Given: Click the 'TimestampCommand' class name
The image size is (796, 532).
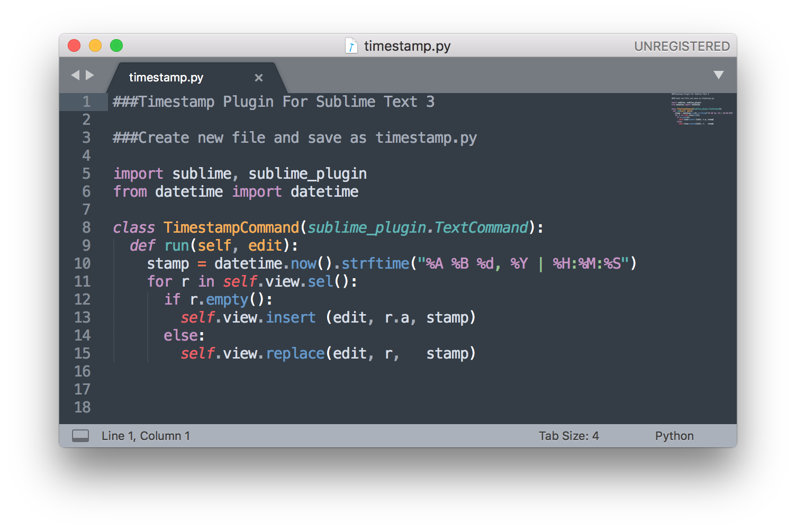Looking at the screenshot, I should [x=231, y=227].
